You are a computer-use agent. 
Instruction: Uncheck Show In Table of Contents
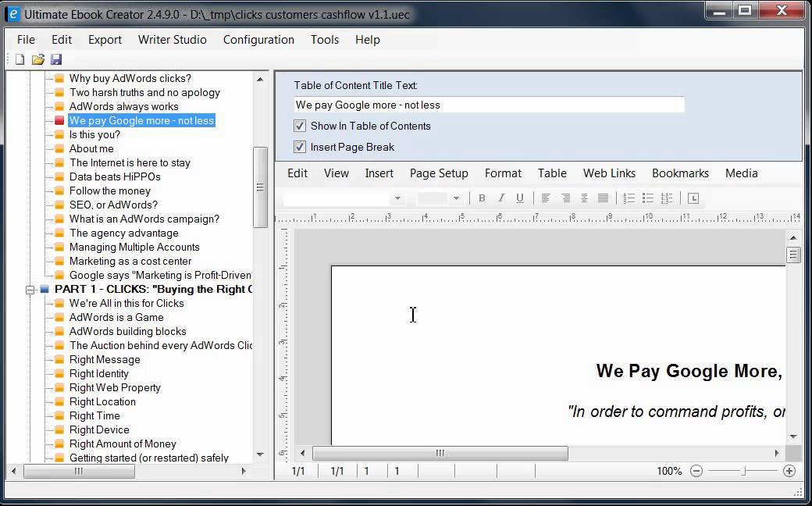pos(300,126)
